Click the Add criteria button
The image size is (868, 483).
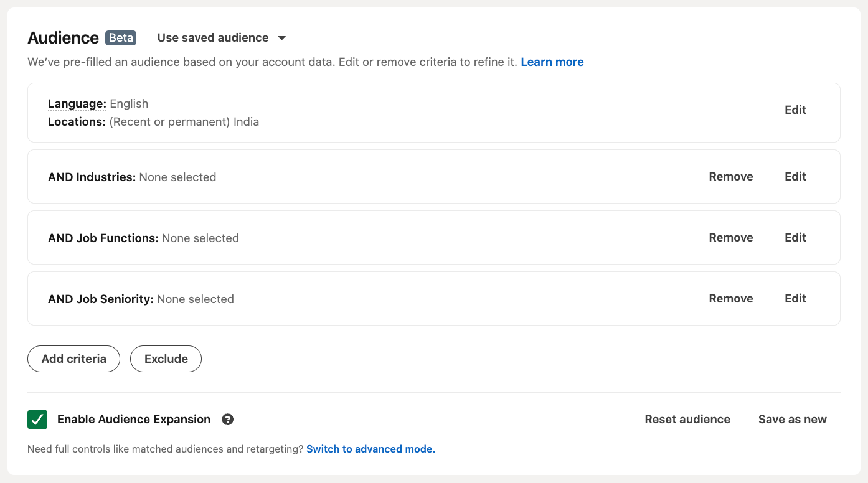point(73,359)
